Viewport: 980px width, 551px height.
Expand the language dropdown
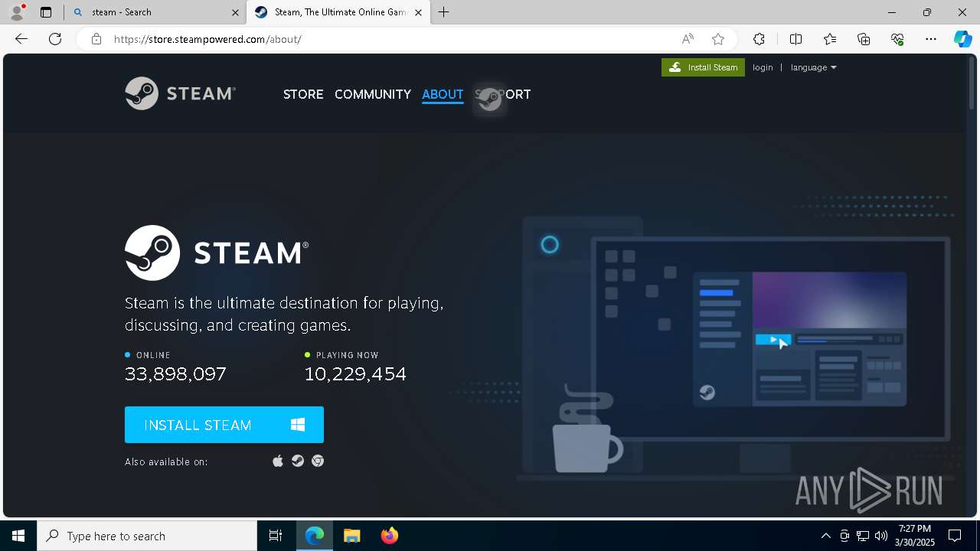[813, 67]
